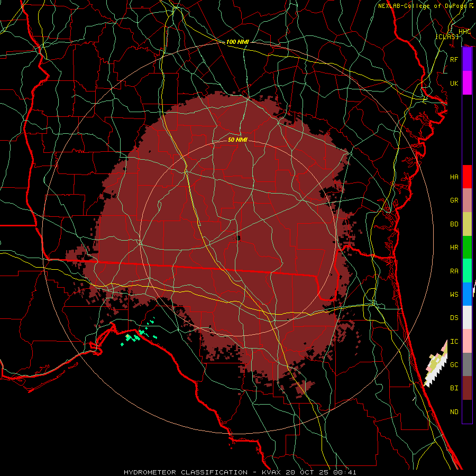Click the "ND" legend label
The image size is (476, 476).
454,412
